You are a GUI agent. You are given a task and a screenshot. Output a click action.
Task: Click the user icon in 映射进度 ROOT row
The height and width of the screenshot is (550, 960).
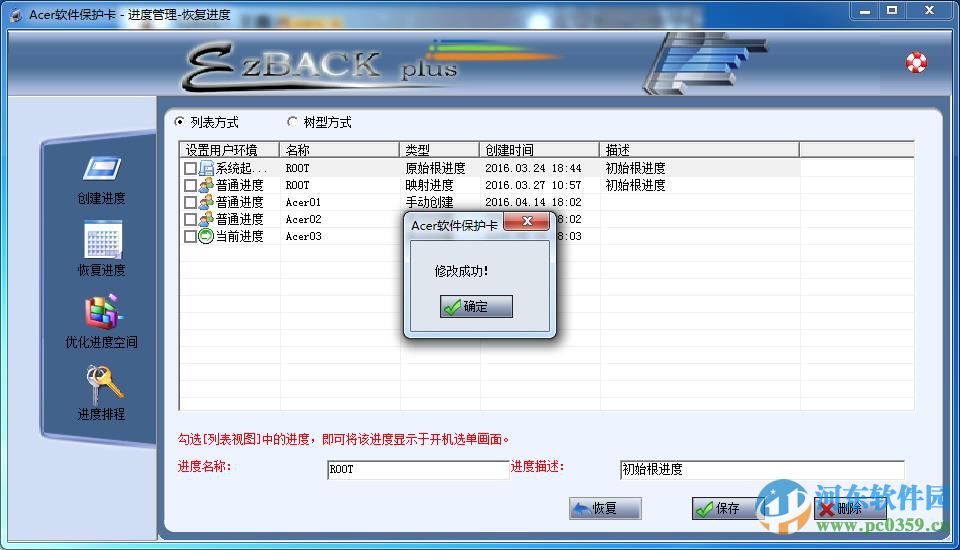click(206, 185)
